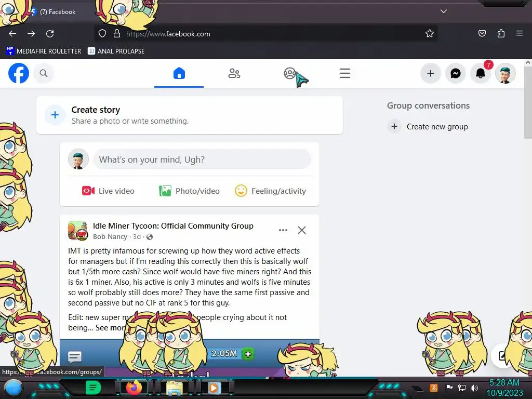532x399 pixels.
Task: Open the Friends tab icon
Action: point(234,73)
